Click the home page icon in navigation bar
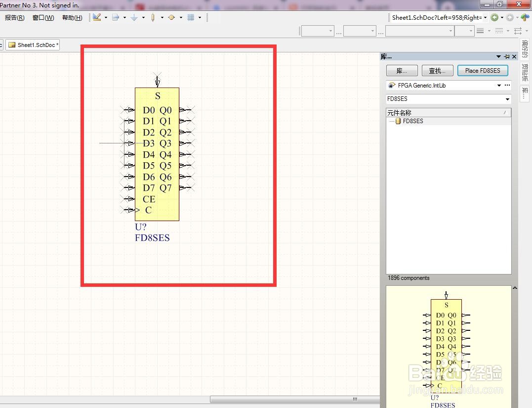The image size is (532, 408). (525, 17)
